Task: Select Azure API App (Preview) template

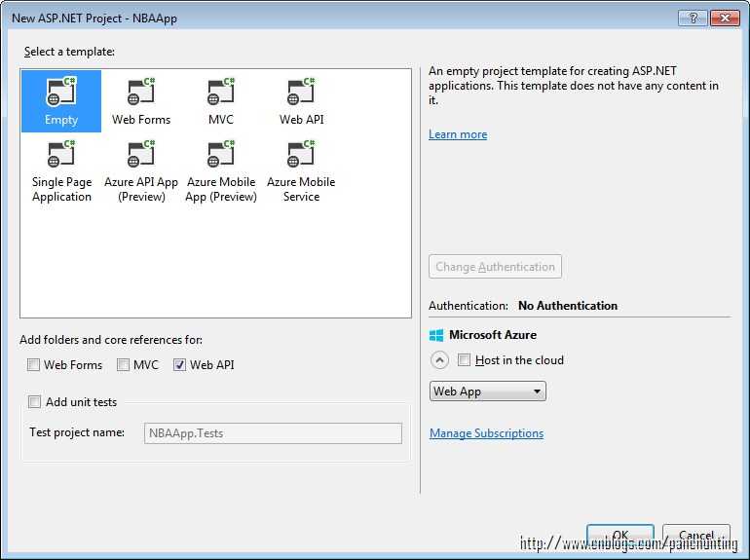Action: click(x=141, y=170)
